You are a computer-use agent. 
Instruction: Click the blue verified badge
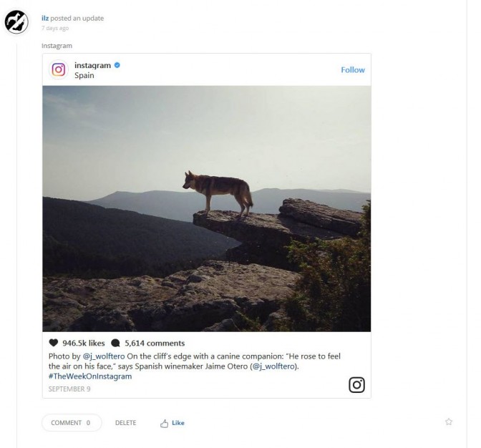[x=117, y=65]
